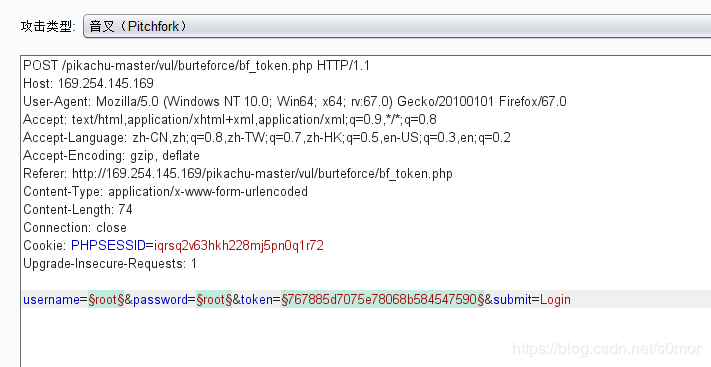Click the POST request line text
The height and width of the screenshot is (367, 711).
point(196,66)
